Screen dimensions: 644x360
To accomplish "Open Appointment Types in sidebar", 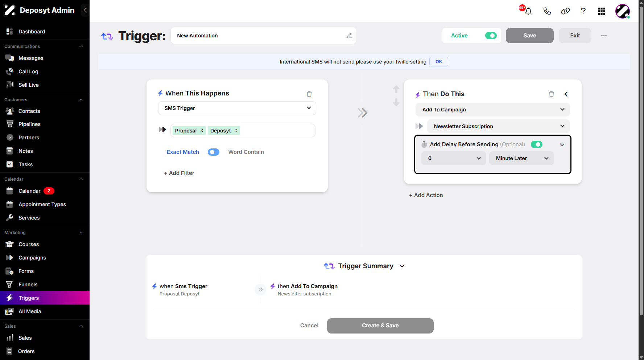I will click(x=45, y=204).
